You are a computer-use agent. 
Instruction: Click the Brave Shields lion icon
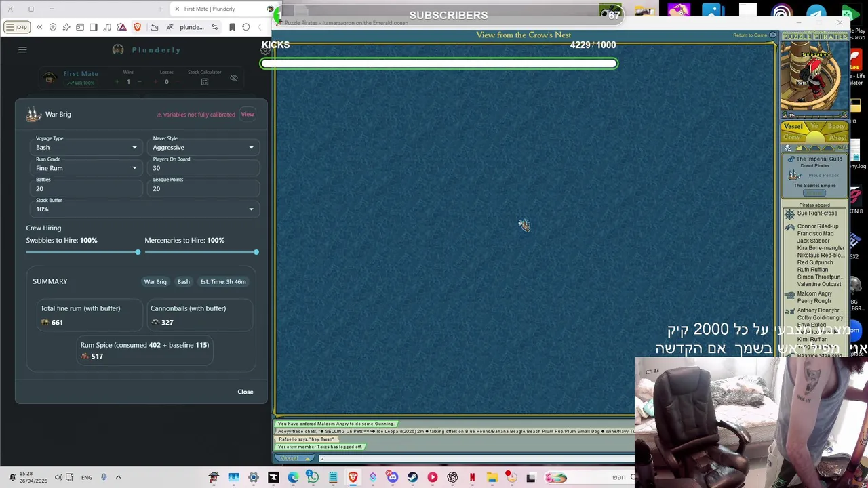[x=137, y=27]
